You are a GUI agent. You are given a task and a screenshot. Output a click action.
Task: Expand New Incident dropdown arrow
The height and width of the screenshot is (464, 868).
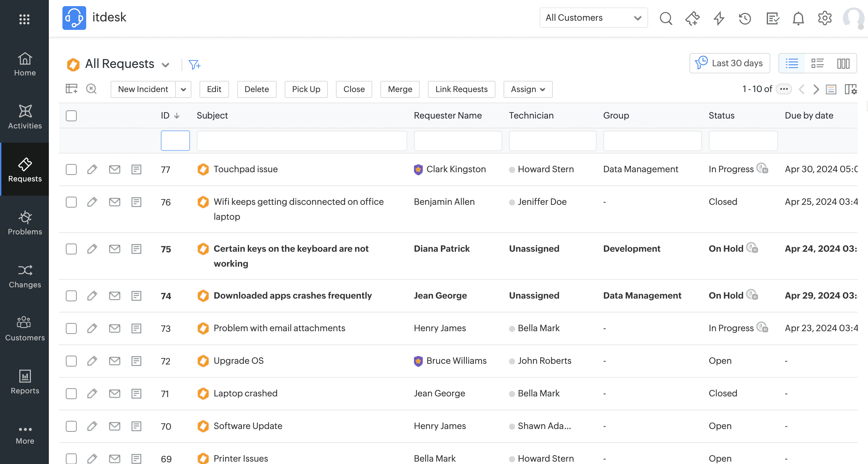point(183,89)
